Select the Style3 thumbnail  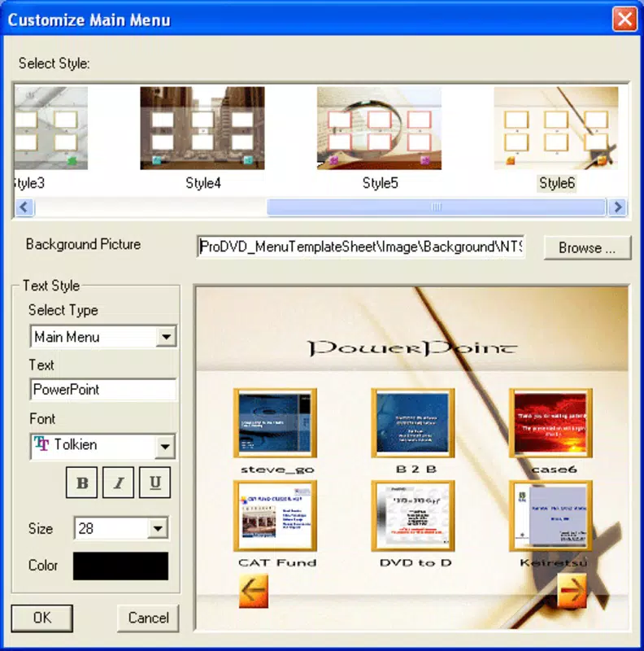point(51,128)
